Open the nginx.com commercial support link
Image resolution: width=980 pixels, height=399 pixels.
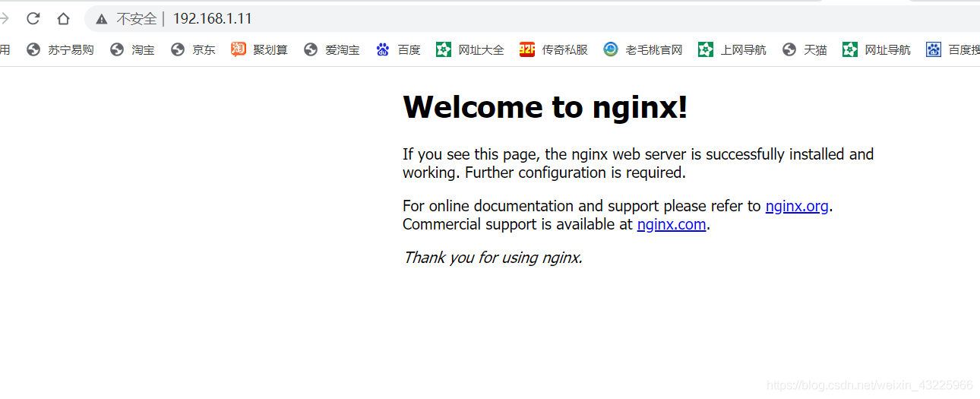click(672, 224)
